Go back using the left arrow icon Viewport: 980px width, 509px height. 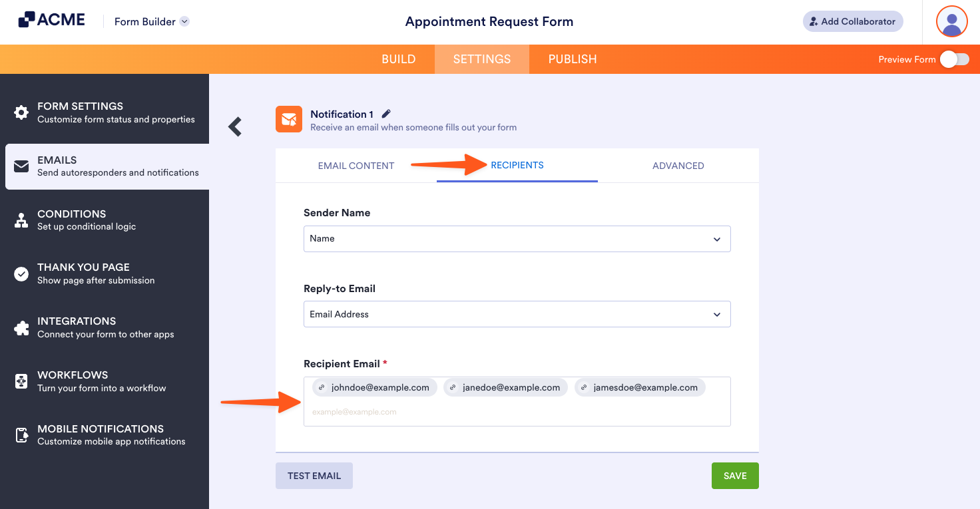coord(234,126)
